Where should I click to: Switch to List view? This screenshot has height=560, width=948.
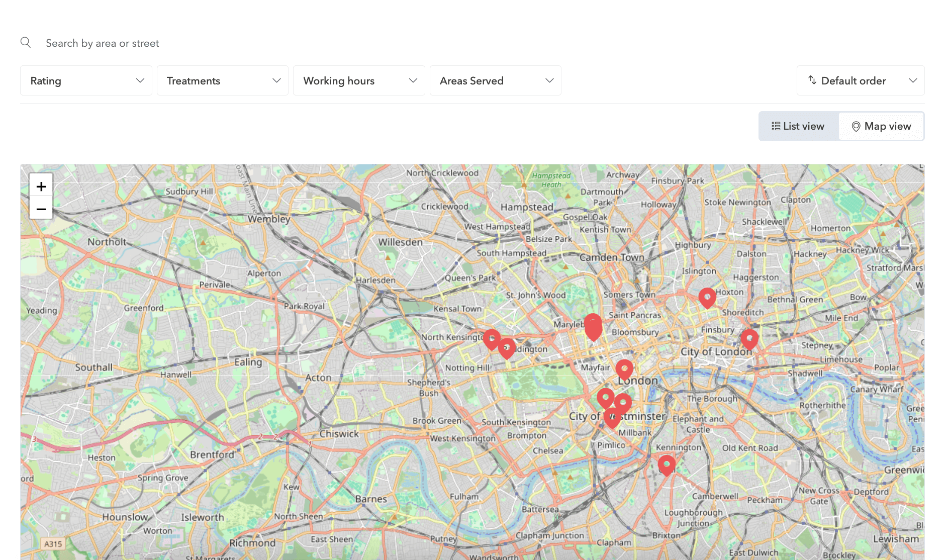coord(799,126)
